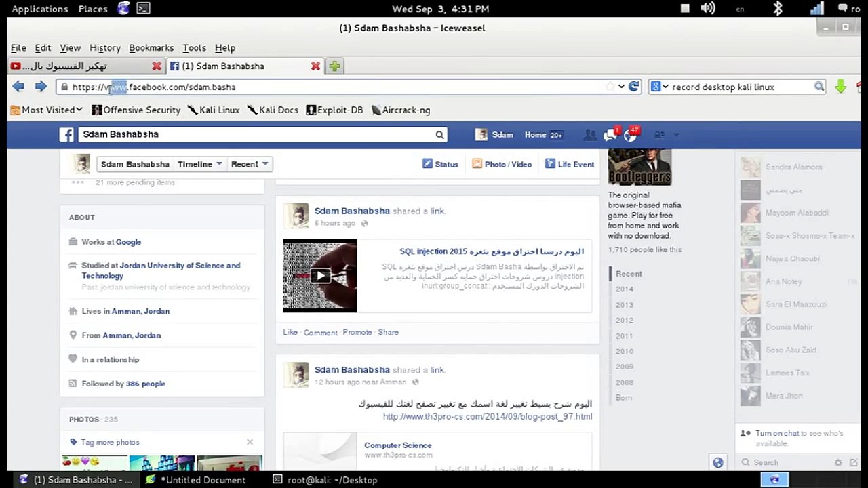Image resolution: width=868 pixels, height=488 pixels.
Task: Open the Bluetooth indicator in the top panel
Action: (x=778, y=8)
